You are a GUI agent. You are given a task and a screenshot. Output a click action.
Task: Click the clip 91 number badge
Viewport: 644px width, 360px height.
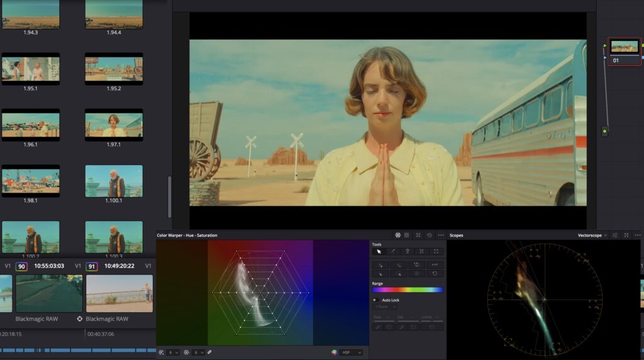click(x=92, y=266)
